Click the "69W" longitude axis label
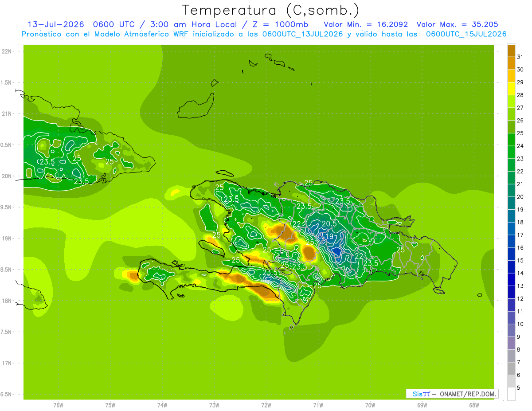Viewport: 532px width, 411px height. tap(422, 405)
